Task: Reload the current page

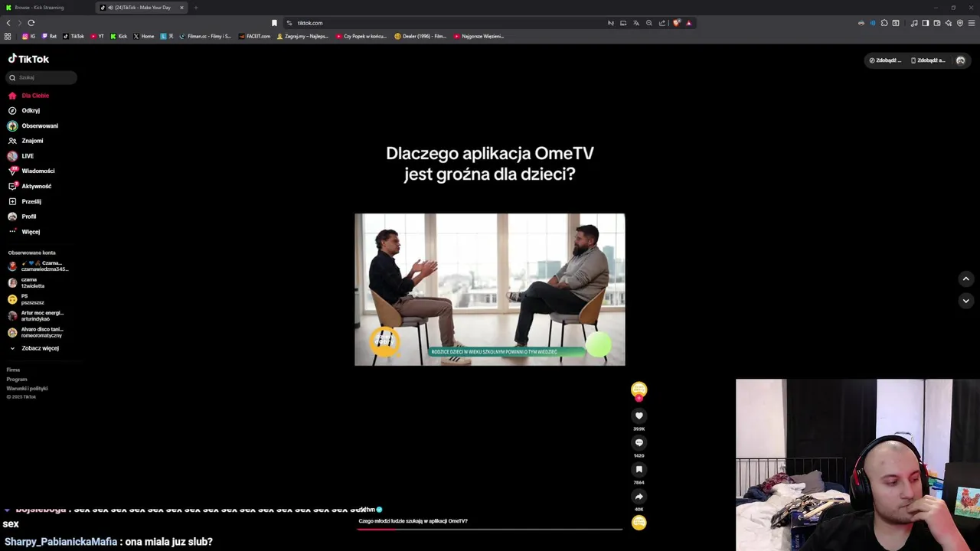Action: [31, 23]
